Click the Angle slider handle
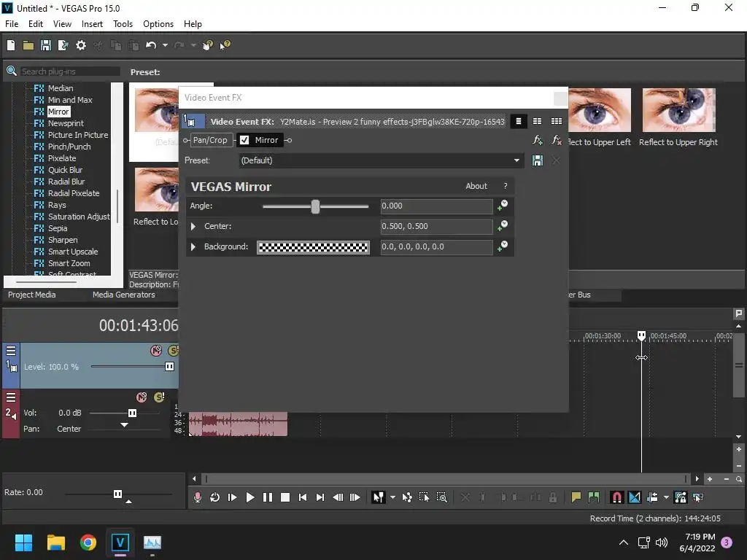Image resolution: width=747 pixels, height=560 pixels. tap(315, 206)
